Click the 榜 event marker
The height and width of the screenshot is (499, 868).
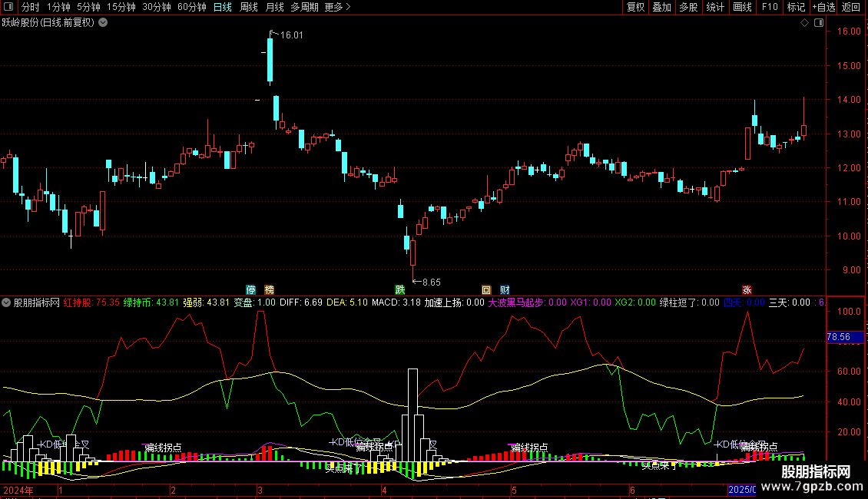(269, 290)
